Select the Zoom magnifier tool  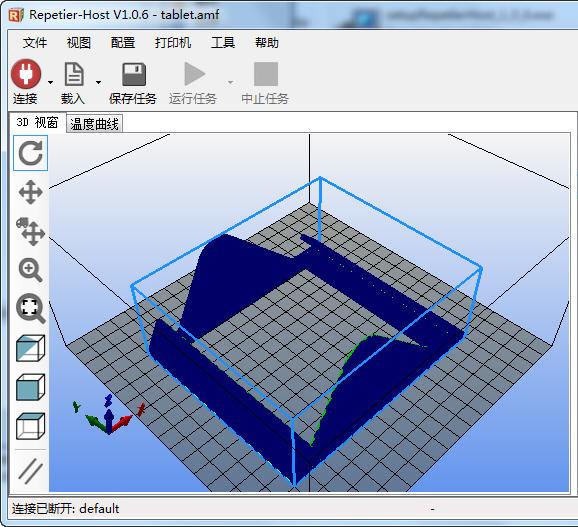(x=31, y=270)
